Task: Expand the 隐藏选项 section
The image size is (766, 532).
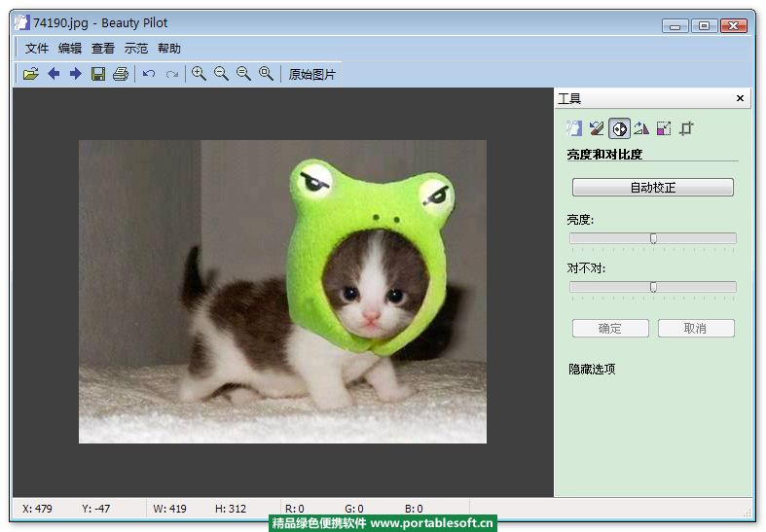Action: click(x=592, y=370)
